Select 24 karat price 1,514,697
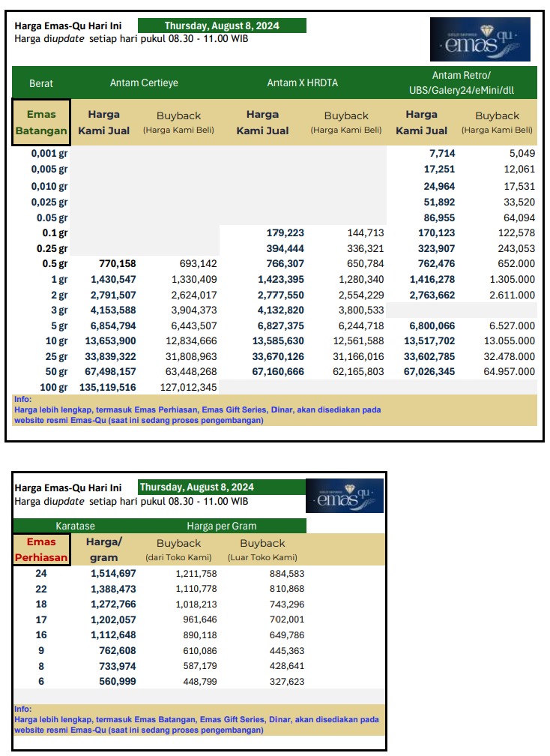Screen dimensions: 550x756 114,573
